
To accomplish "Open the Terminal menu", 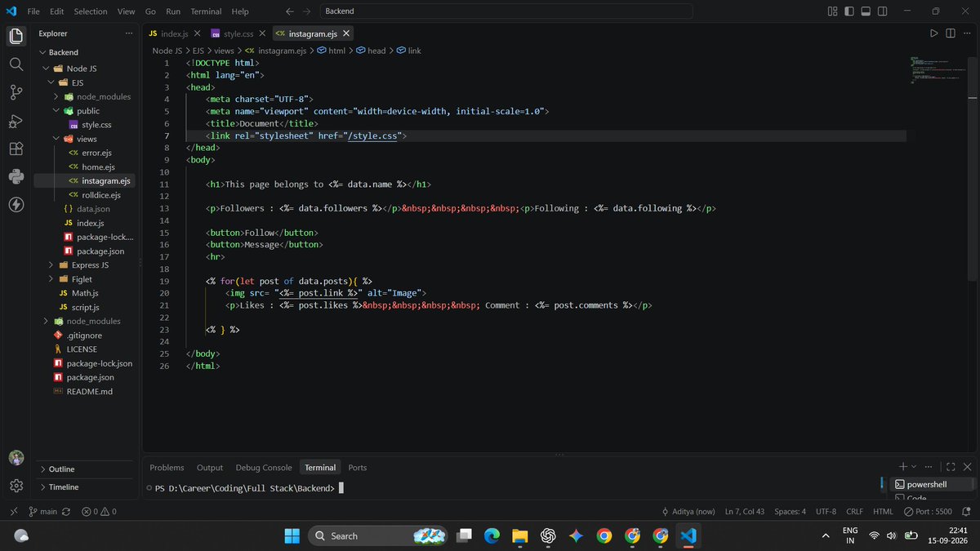I will [x=206, y=11].
